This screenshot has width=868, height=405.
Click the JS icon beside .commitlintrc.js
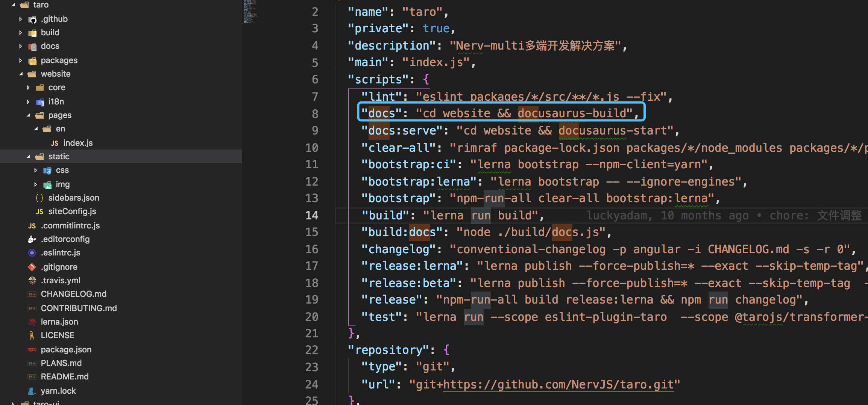click(32, 226)
